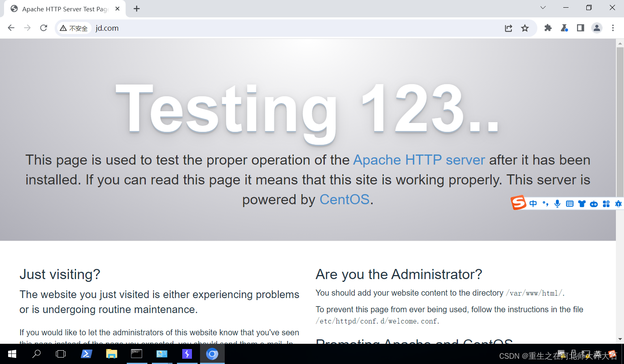The image size is (624, 364).
Task: Open the Chrome profile avatar menu
Action: click(597, 28)
